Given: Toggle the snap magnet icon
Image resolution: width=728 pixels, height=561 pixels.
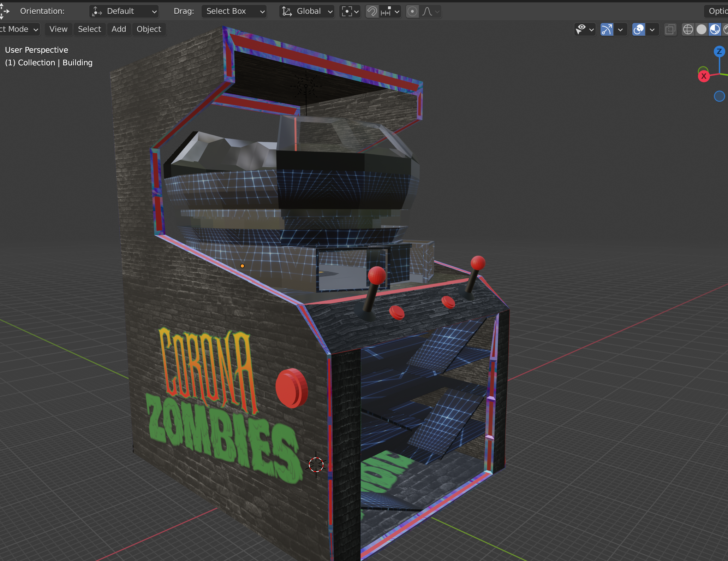Looking at the screenshot, I should [372, 11].
